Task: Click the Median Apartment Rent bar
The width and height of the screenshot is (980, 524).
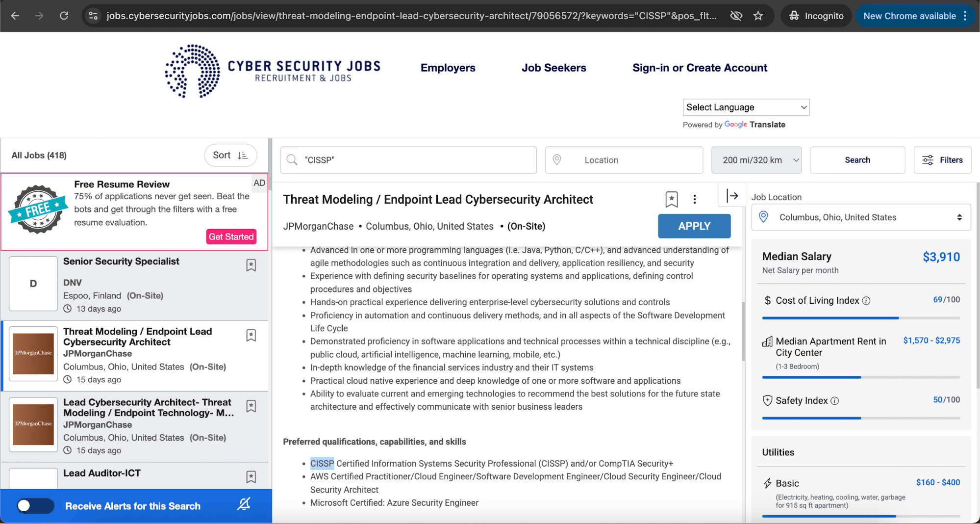Action: [x=861, y=377]
